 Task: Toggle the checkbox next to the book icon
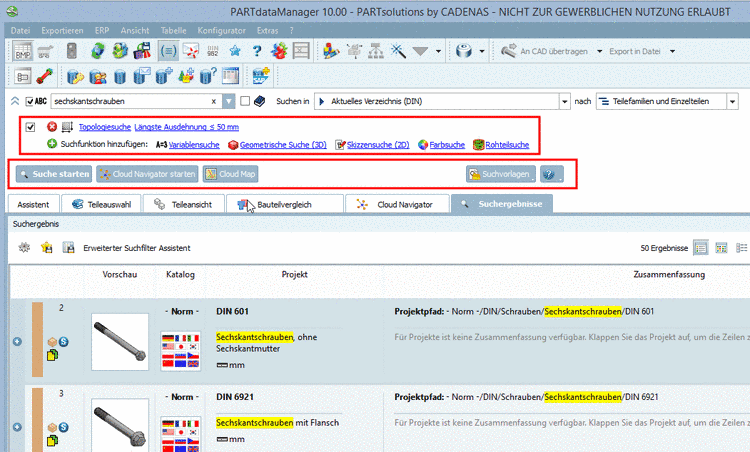point(245,101)
